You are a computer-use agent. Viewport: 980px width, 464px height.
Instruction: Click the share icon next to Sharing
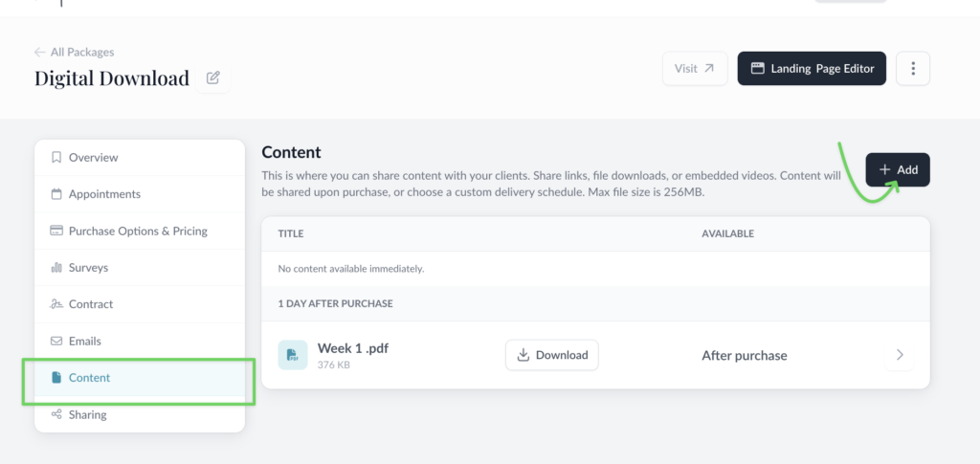(56, 415)
